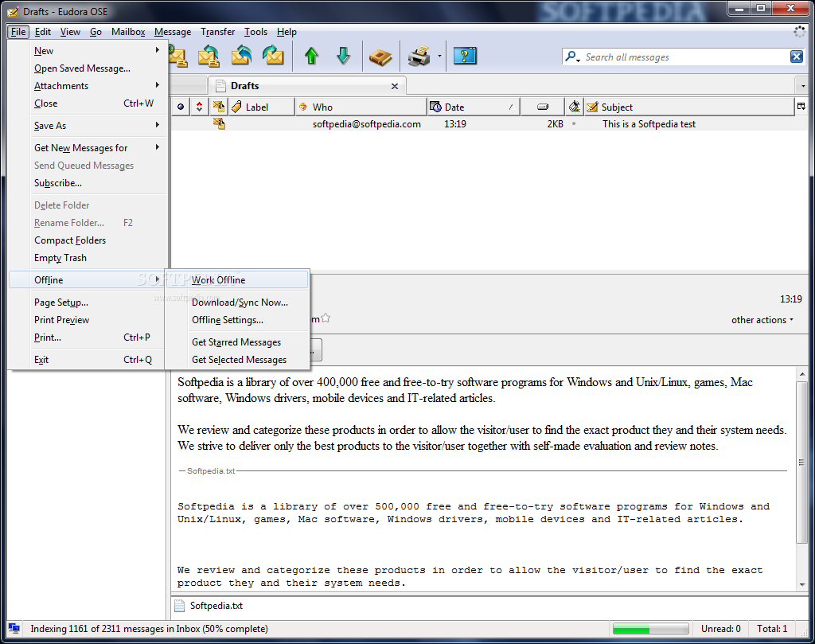Viewport: 815px width, 644px height.
Task: Open the Mailbox menu
Action: [128, 32]
